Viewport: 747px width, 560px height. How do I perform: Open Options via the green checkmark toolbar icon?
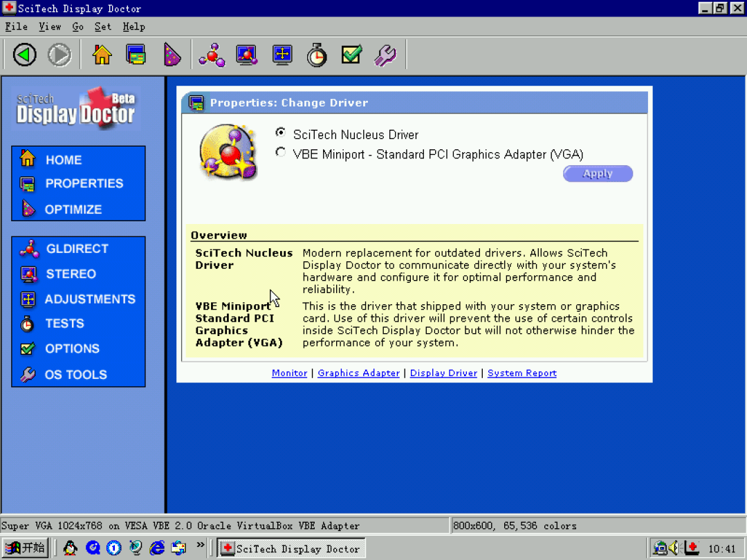click(351, 55)
